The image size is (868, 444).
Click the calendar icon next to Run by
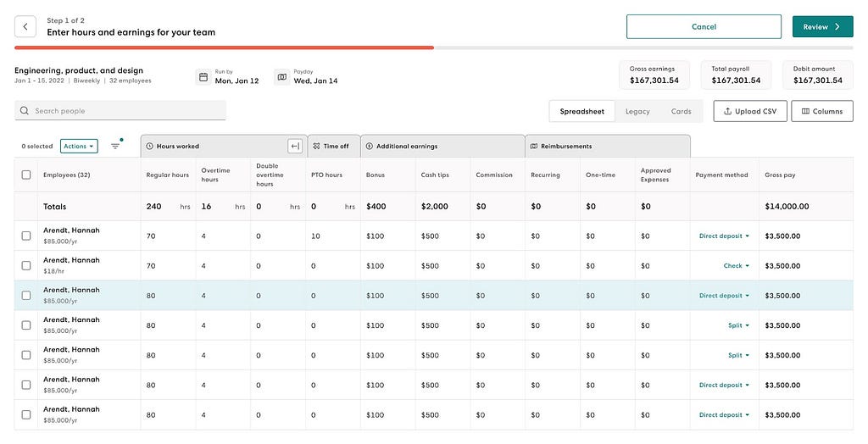click(203, 77)
